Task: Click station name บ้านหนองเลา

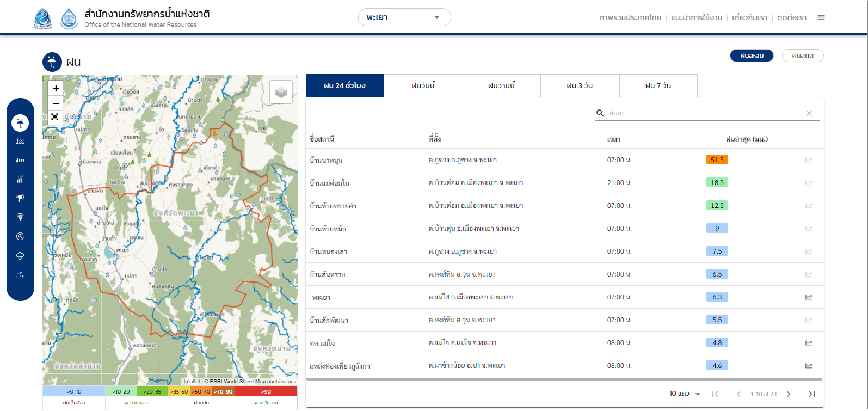Action: pos(328,251)
